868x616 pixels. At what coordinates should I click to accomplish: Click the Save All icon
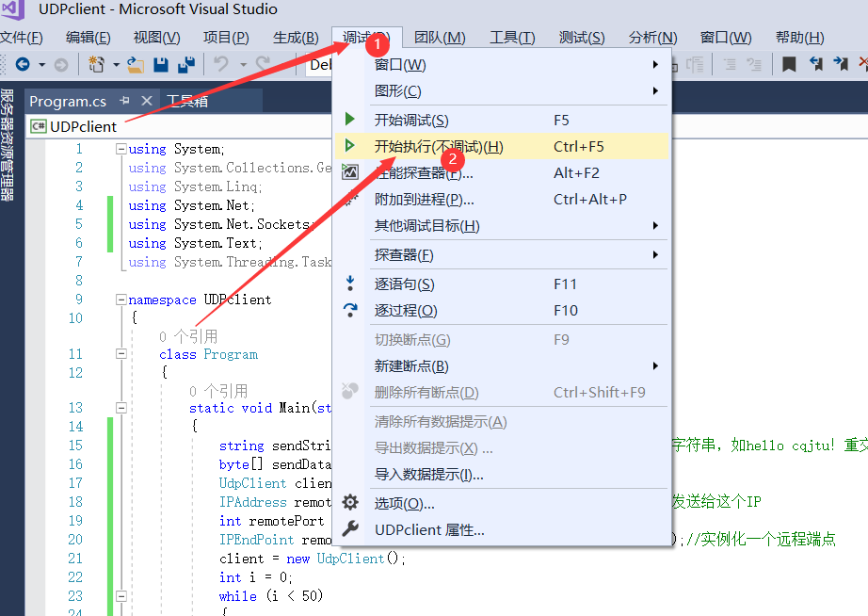186,65
